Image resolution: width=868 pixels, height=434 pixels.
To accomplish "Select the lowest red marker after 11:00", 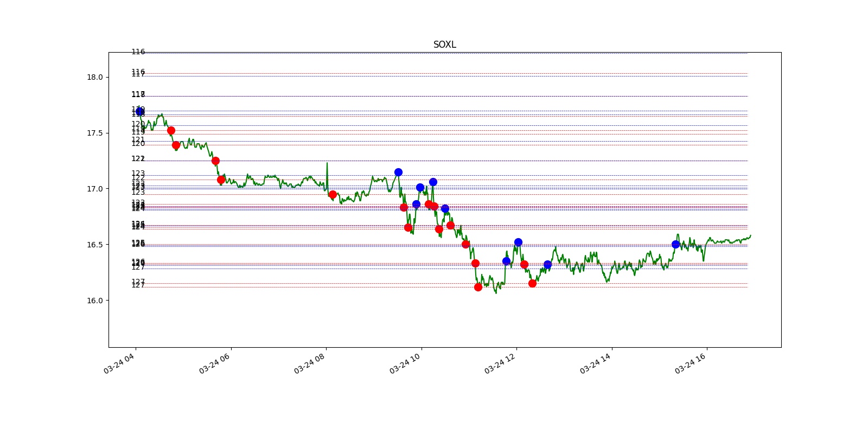I will coord(478,287).
